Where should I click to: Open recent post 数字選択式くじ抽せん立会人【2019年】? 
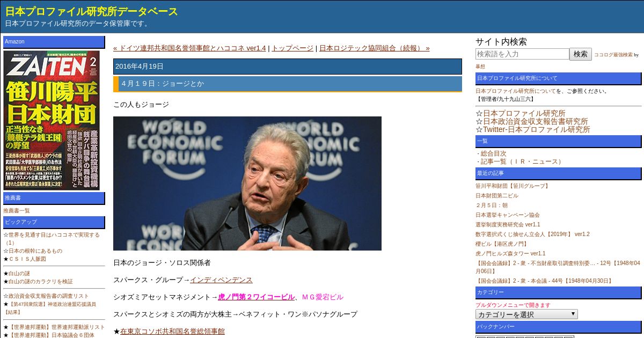tap(532, 234)
